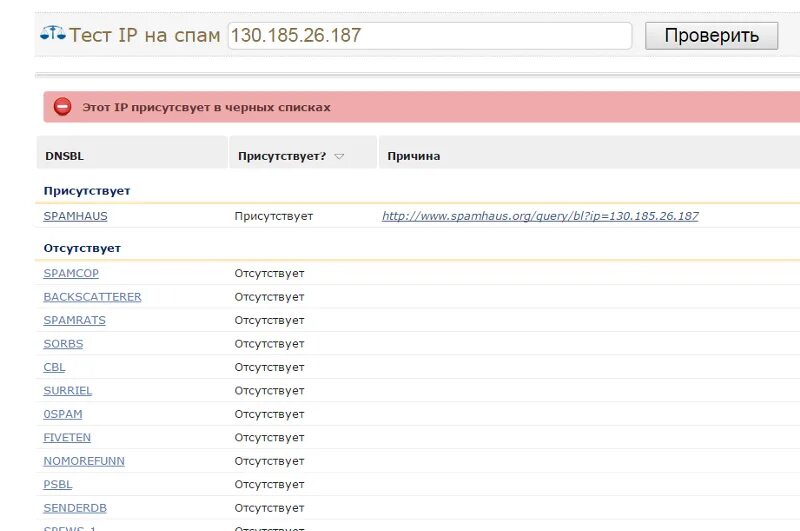
Task: Open the BACKSCATTERER link
Action: click(x=92, y=296)
